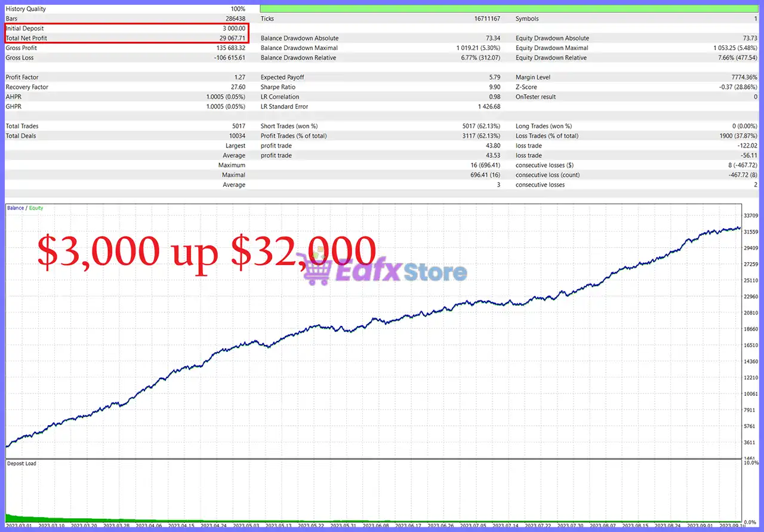
Task: Select the "33709" chart axis value
Action: [751, 216]
